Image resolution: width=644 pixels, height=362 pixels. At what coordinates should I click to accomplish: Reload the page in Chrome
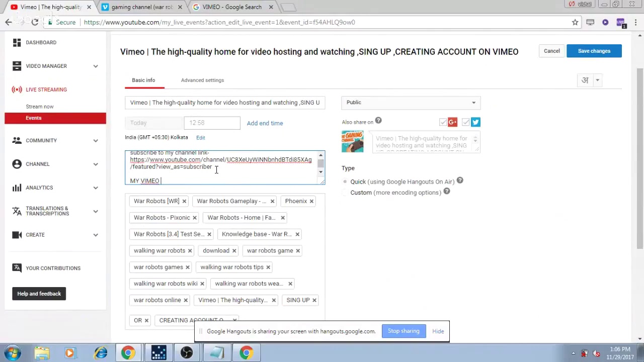tap(35, 22)
